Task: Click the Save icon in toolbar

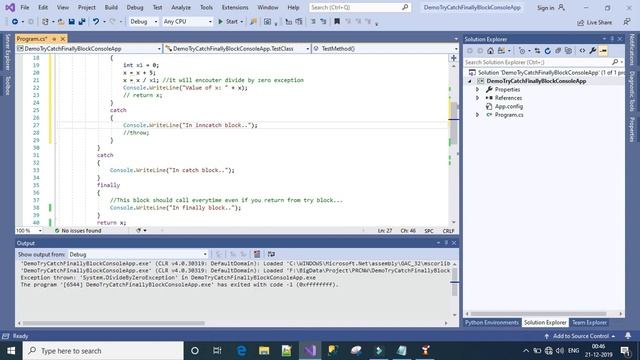Action: [x=71, y=22]
